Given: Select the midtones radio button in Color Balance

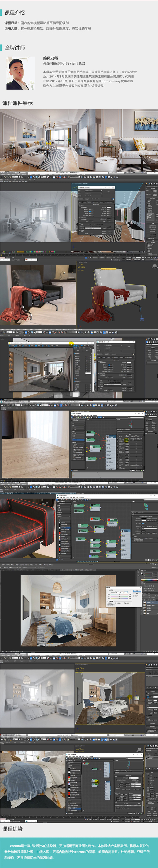Looking at the screenshot, I should (x=116, y=603).
